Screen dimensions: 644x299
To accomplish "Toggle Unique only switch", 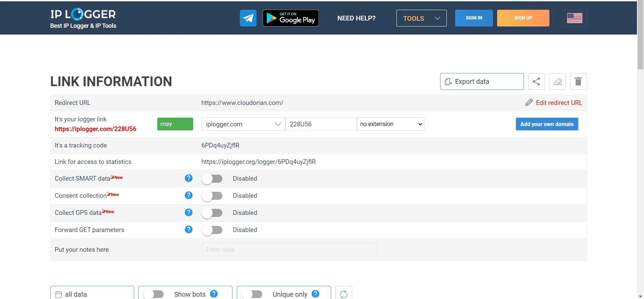I will coord(252,294).
